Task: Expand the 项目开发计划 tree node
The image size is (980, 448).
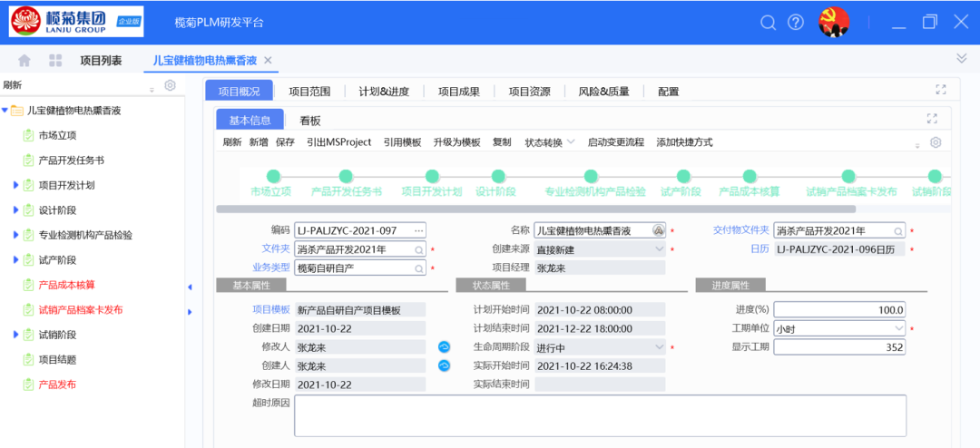Action: (16, 185)
